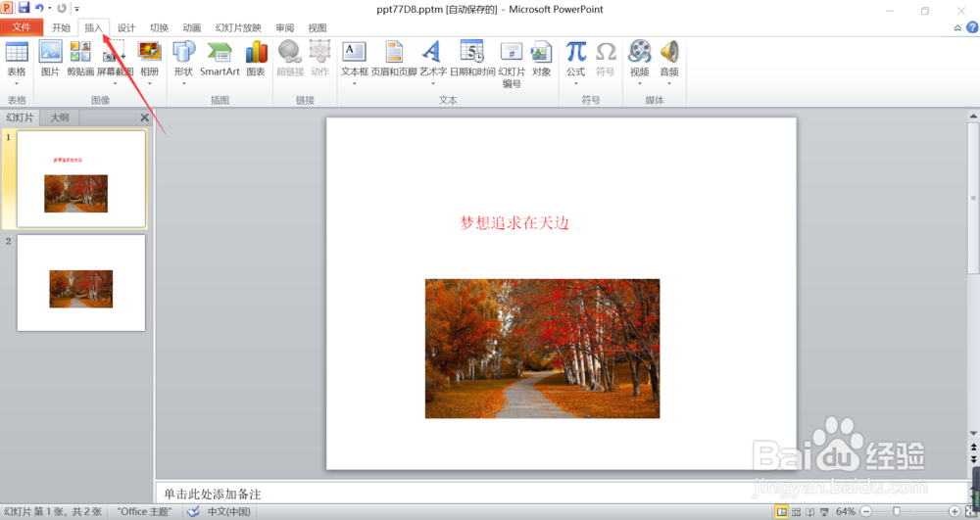Switch to the 开始 (Home) ribbon tab
This screenshot has width=980, height=520.
point(61,27)
